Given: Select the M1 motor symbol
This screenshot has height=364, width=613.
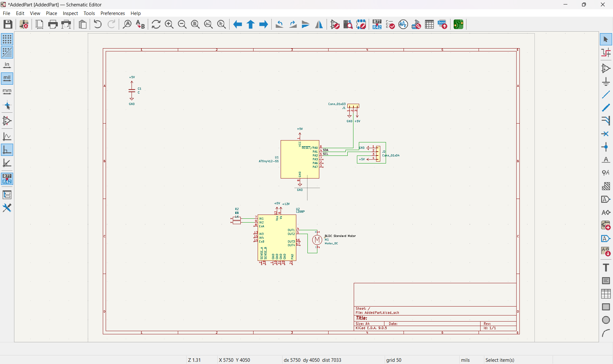Looking at the screenshot, I should (x=317, y=239).
